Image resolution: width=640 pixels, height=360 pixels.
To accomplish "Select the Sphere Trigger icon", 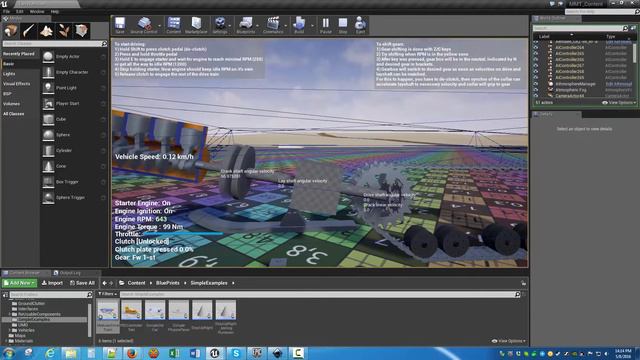I will tap(48, 198).
